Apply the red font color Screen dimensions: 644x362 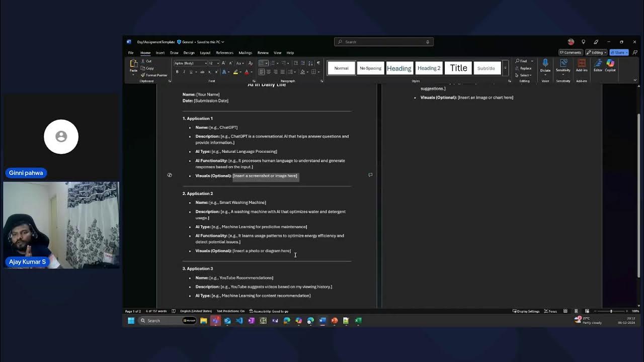[x=247, y=72]
